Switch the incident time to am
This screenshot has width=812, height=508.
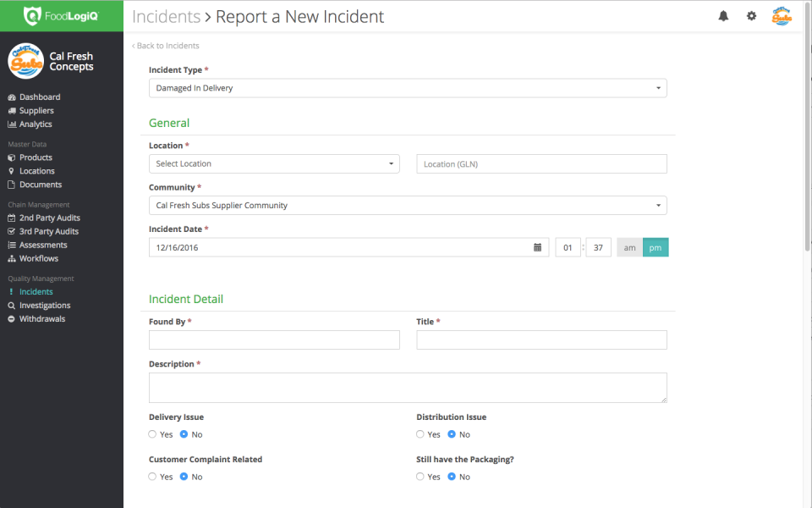(x=628, y=247)
